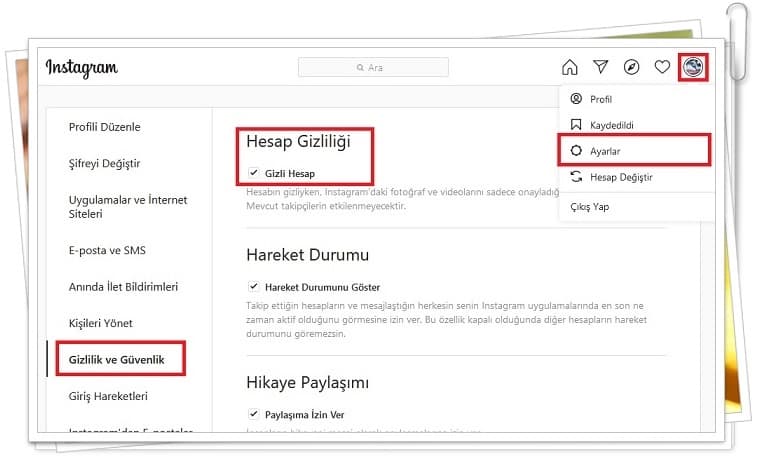This screenshot has height=457, width=757.
Task: Click description starting 'Hesabın gizliyken'
Action: point(403,199)
